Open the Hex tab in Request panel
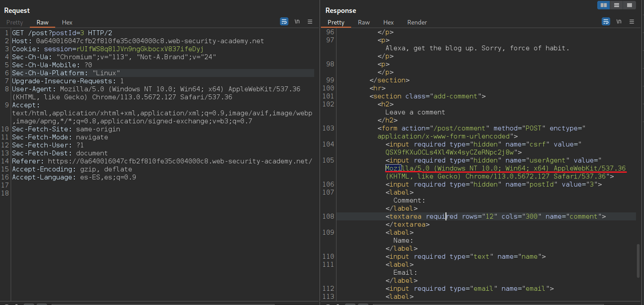644x305 pixels. tap(67, 22)
